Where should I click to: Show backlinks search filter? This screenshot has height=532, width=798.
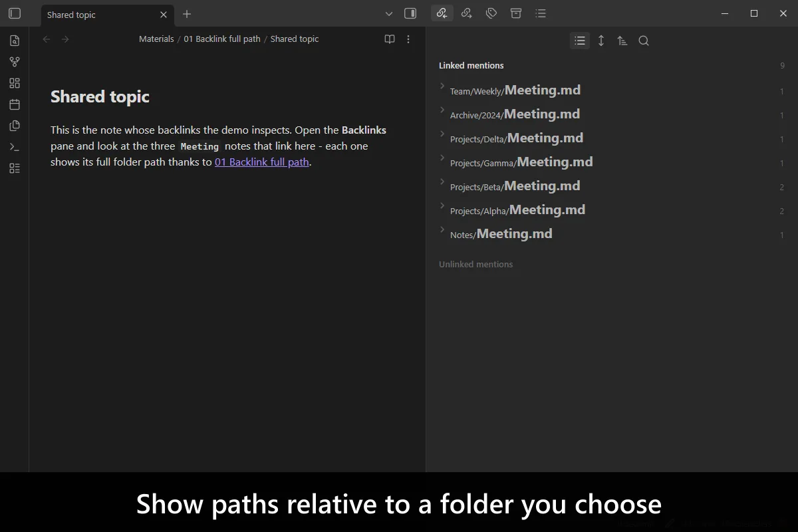point(644,41)
